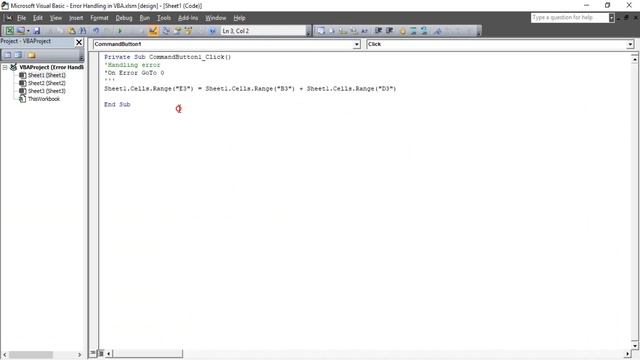Click the Quick Info icon
Viewport: 640px width, 360px height.
tap(343, 31)
